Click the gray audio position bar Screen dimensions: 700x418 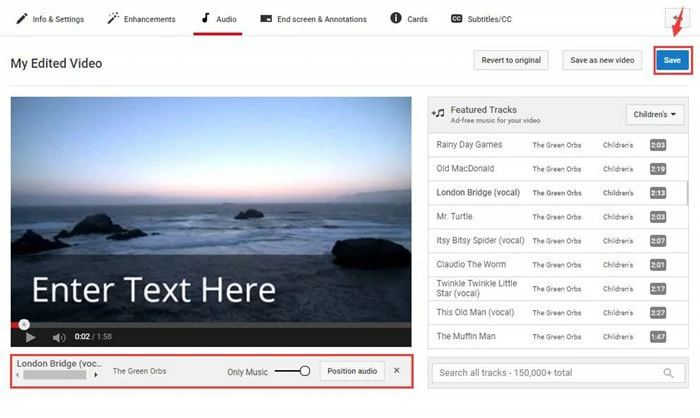pos(54,375)
